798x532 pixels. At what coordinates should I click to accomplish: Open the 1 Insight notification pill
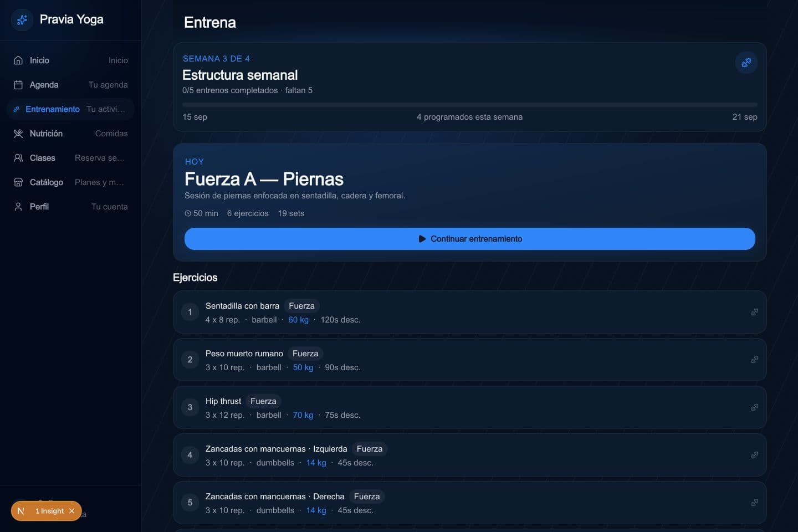coord(46,511)
